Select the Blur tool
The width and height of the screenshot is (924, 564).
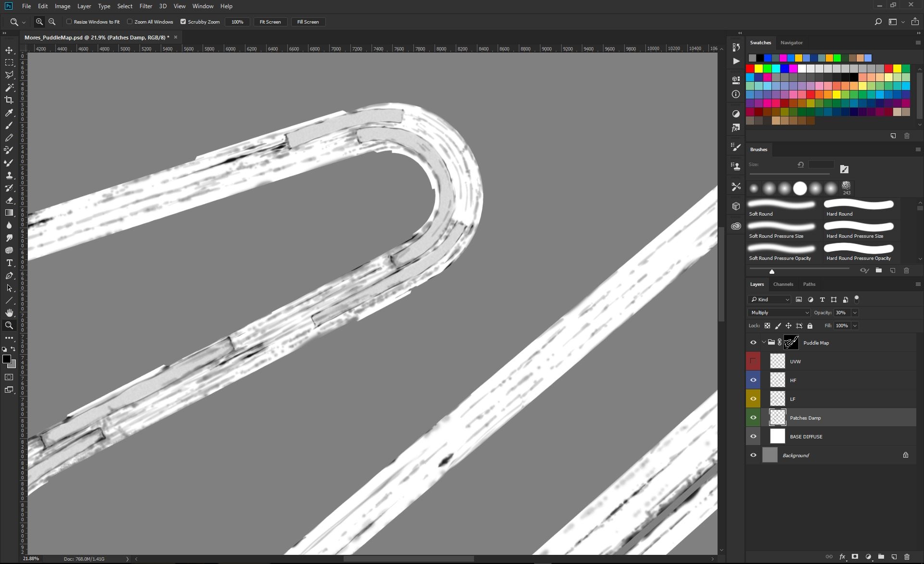[9, 225]
